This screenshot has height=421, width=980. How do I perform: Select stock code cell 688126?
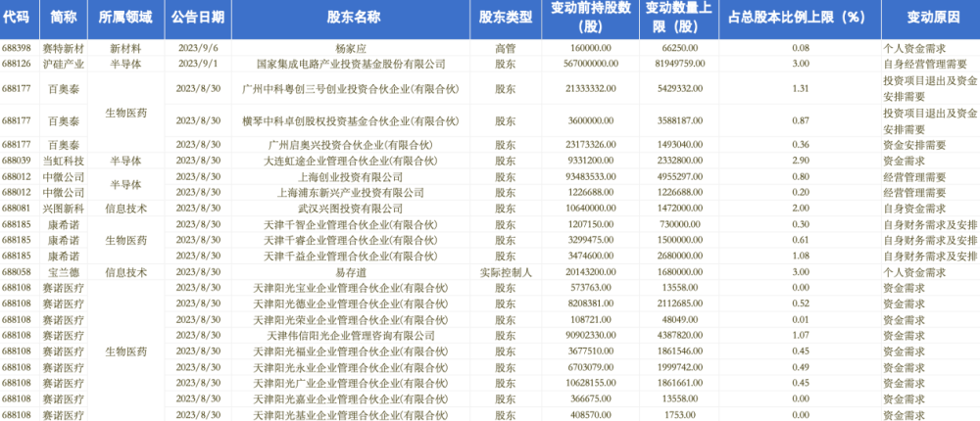pyautogui.click(x=15, y=63)
